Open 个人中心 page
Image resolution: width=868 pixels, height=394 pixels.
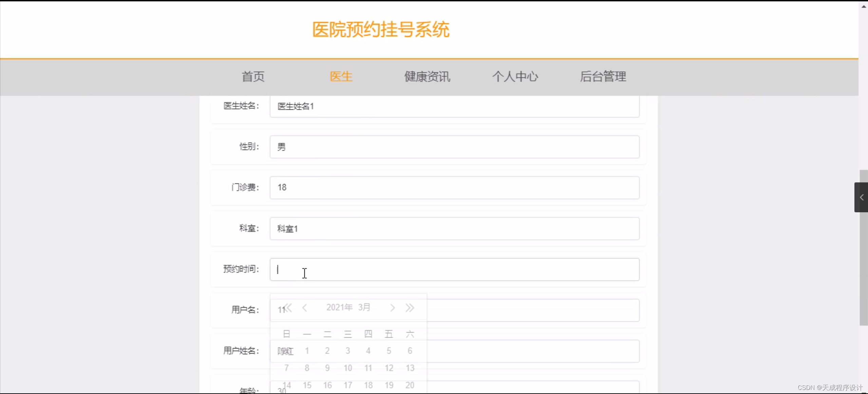tap(515, 76)
